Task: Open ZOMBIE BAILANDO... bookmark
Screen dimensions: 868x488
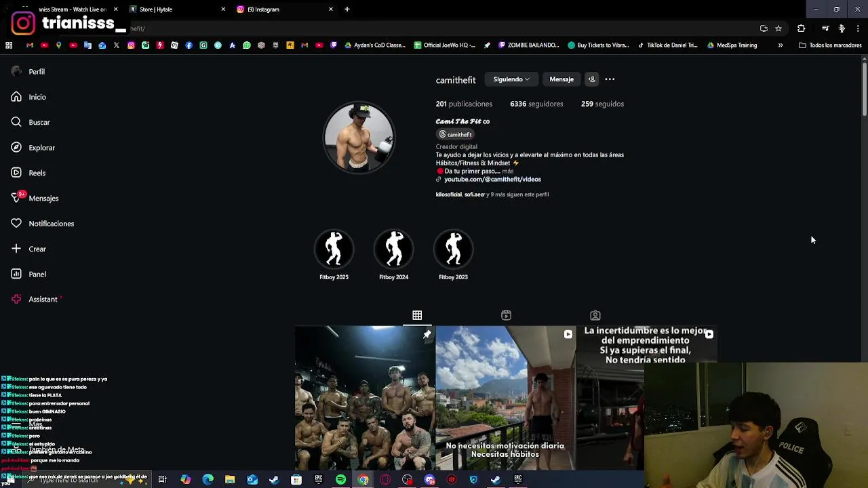Action: point(528,45)
